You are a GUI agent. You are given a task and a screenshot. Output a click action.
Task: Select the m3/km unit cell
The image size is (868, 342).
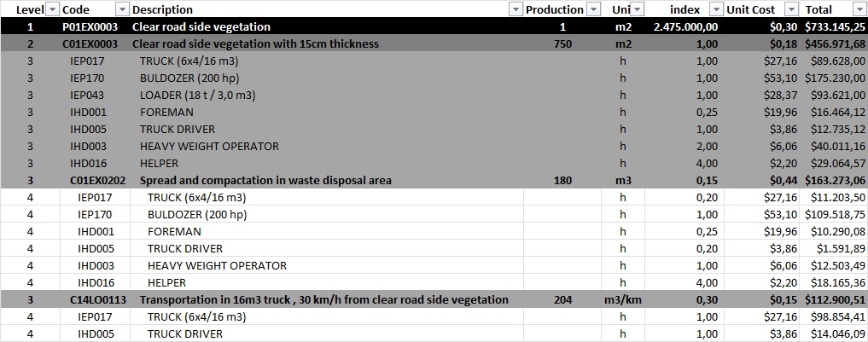pyautogui.click(x=623, y=300)
